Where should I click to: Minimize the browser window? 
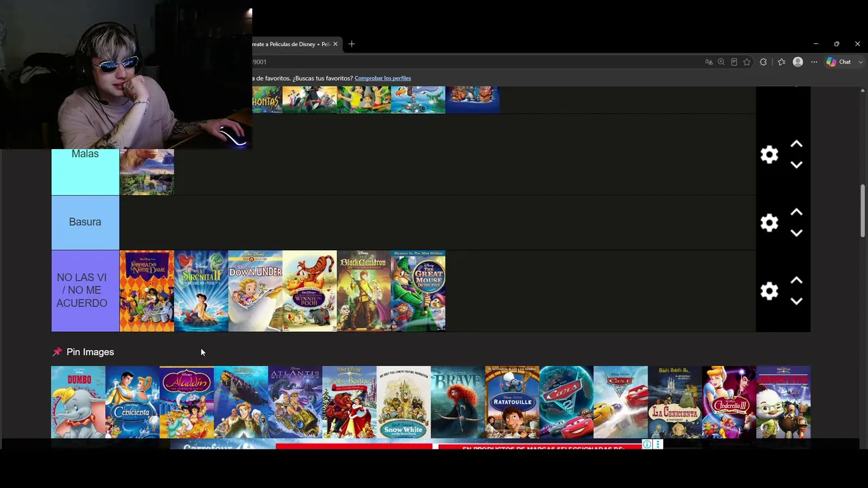point(816,44)
